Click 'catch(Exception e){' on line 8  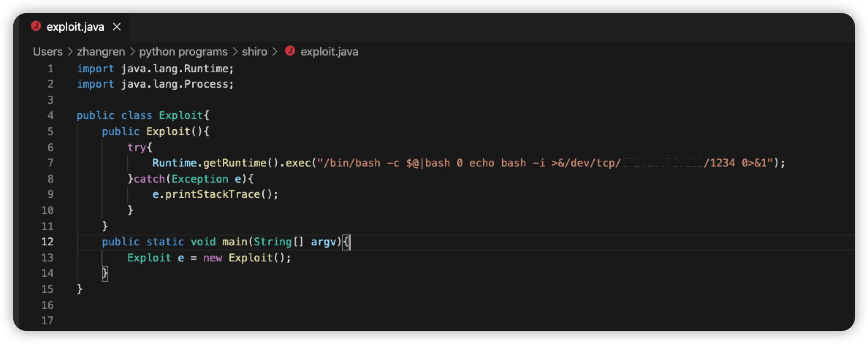coord(194,179)
